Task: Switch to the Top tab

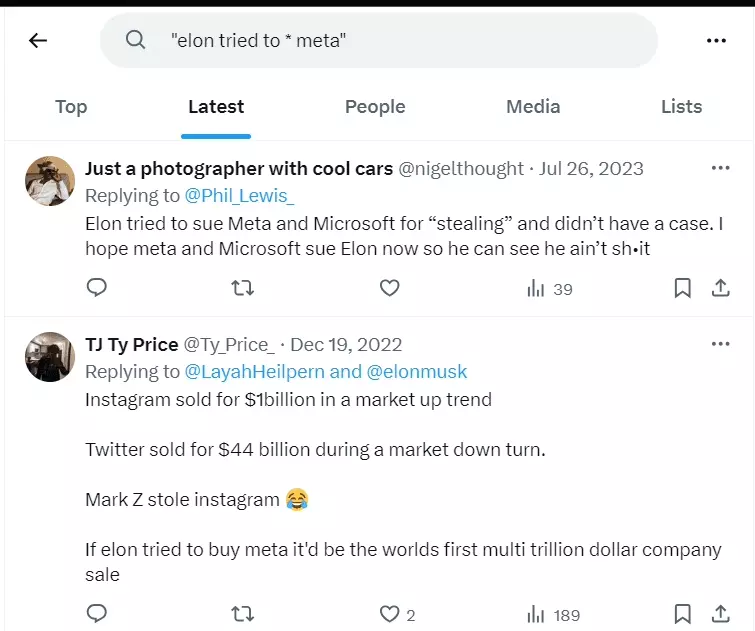Action: click(71, 107)
